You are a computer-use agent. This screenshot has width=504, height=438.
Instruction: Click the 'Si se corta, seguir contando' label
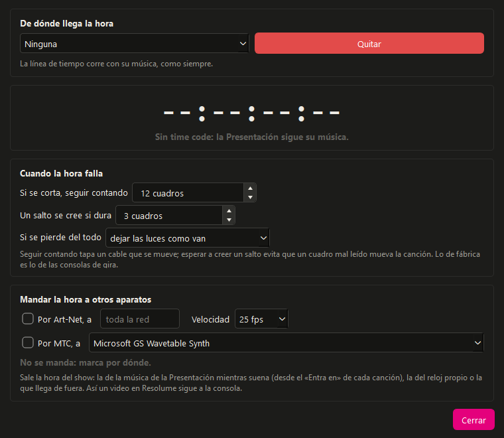coord(74,193)
